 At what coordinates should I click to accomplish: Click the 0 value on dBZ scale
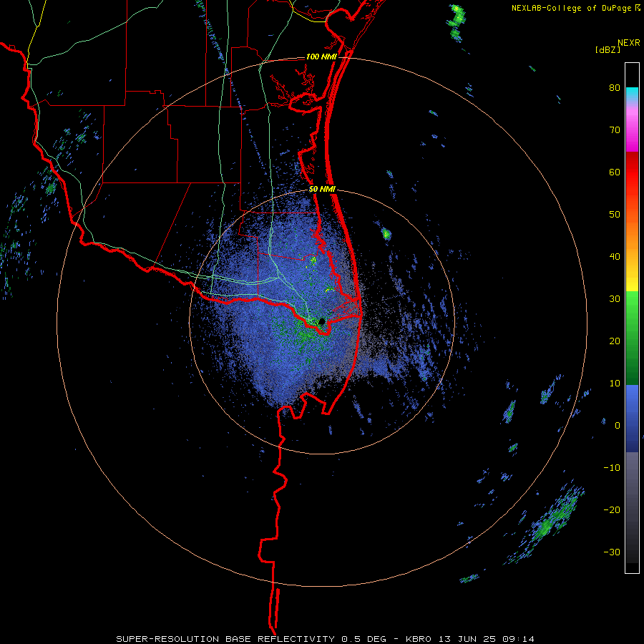pos(618,426)
